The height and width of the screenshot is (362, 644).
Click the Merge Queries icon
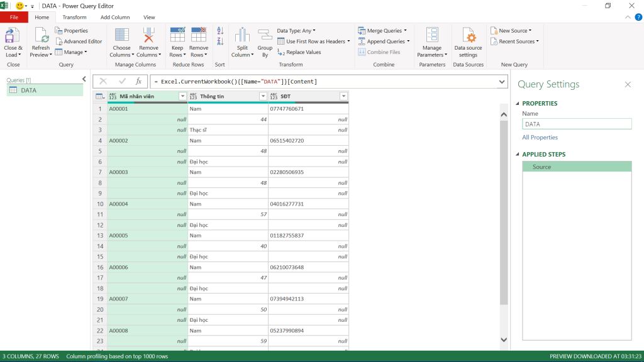click(x=362, y=31)
